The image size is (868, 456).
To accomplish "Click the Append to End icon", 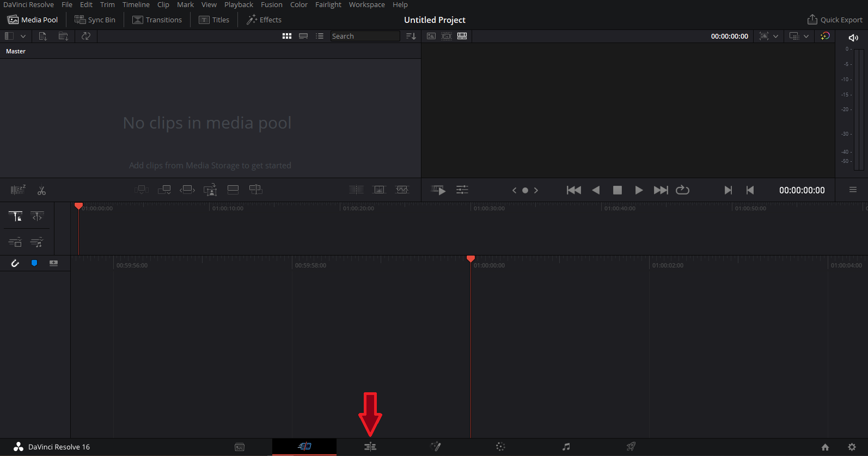I will tap(164, 190).
